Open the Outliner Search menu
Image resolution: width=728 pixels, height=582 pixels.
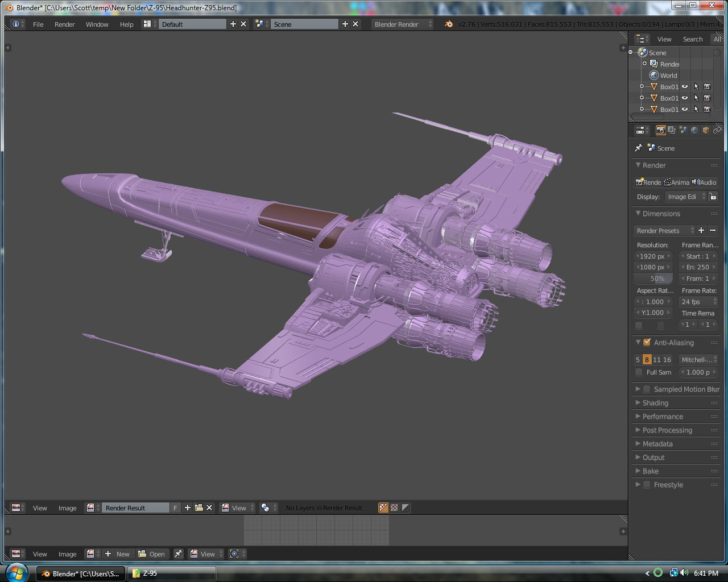point(693,39)
